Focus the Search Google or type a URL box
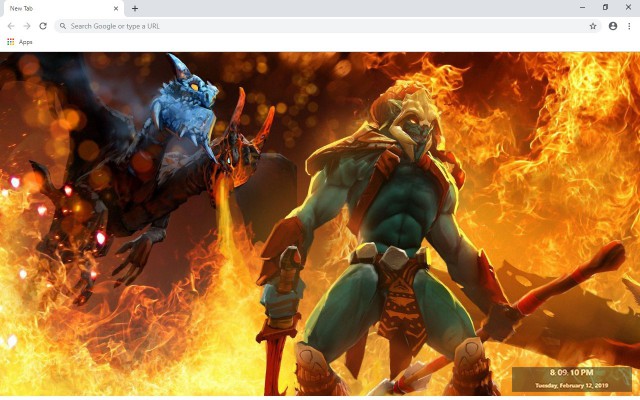The width and height of the screenshot is (640, 400). tap(328, 26)
